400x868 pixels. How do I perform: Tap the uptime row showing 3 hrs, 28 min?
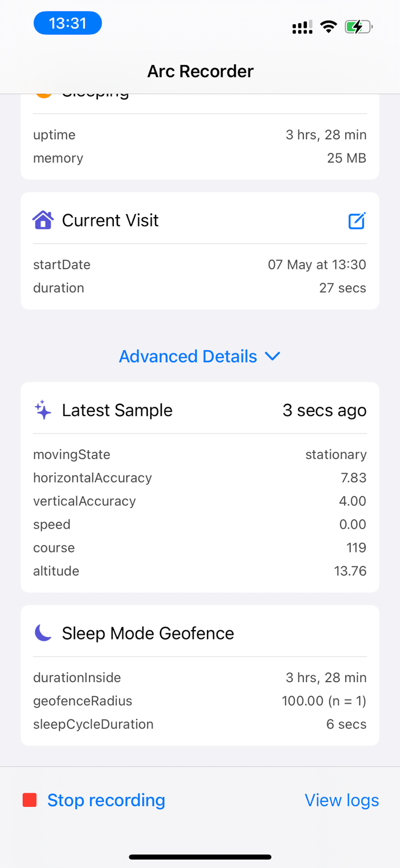pyautogui.click(x=200, y=134)
